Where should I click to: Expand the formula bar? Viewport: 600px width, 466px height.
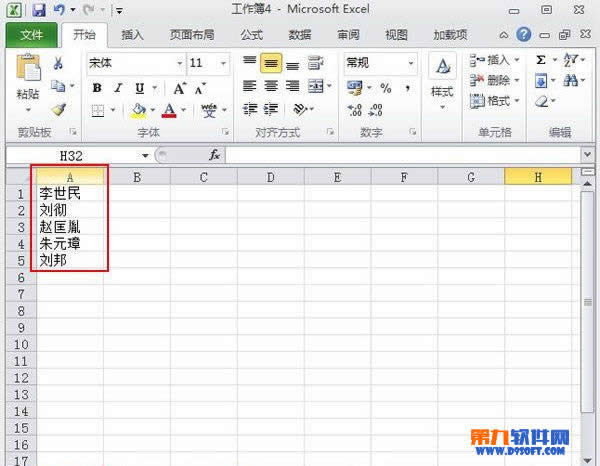587,155
